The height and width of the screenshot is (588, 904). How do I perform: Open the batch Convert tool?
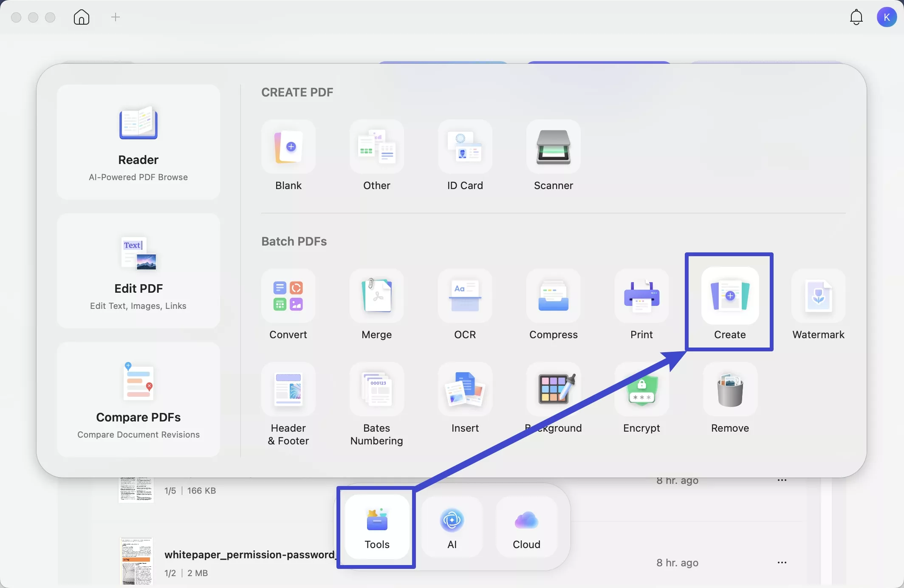[288, 296]
